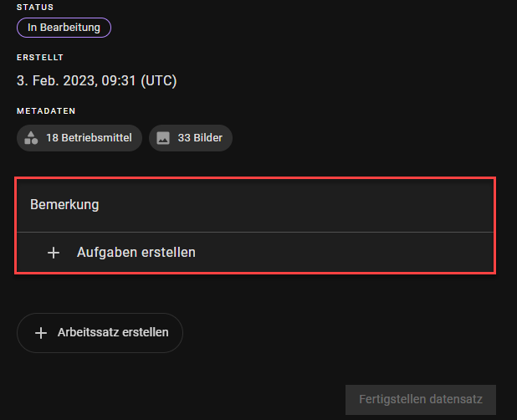Click the (UTC) timezone text

158,81
